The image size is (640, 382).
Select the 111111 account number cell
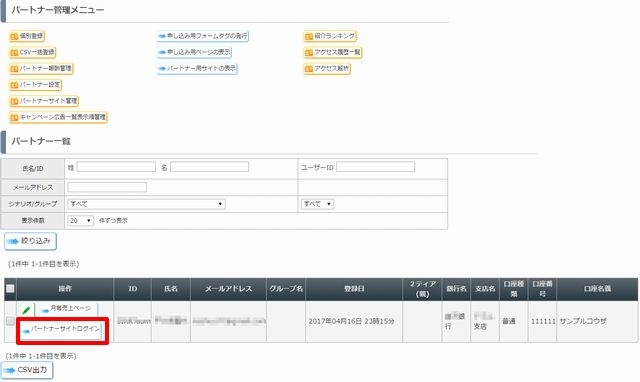click(x=543, y=322)
